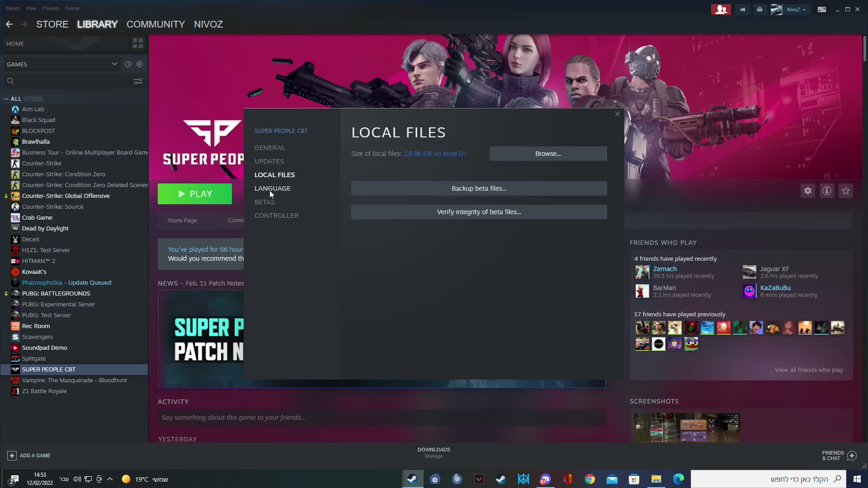Click the info icon next to the gear

[827, 190]
